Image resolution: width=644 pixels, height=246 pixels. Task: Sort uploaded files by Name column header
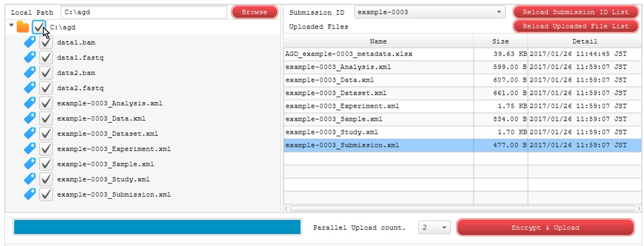pyautogui.click(x=378, y=41)
